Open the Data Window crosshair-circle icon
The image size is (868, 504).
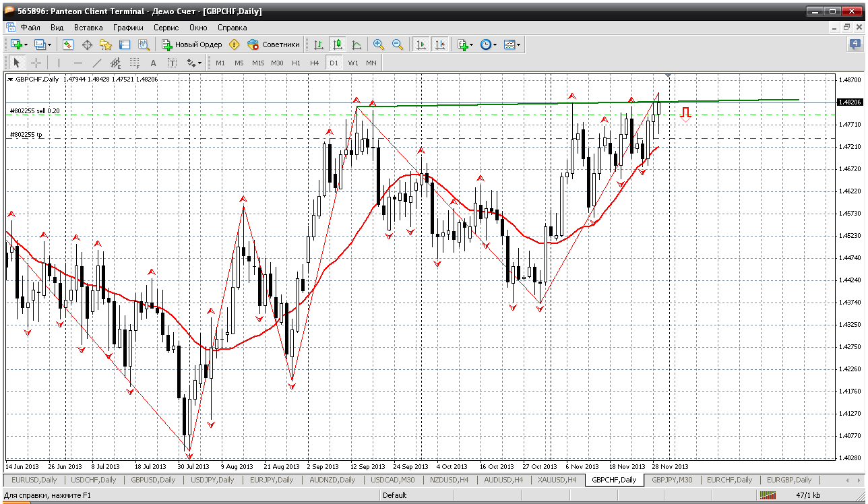coord(87,44)
